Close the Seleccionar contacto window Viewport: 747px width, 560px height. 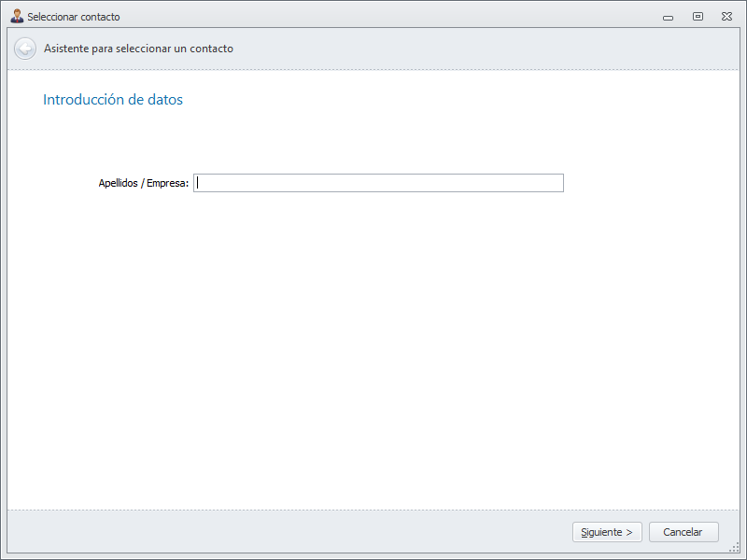pos(726,16)
